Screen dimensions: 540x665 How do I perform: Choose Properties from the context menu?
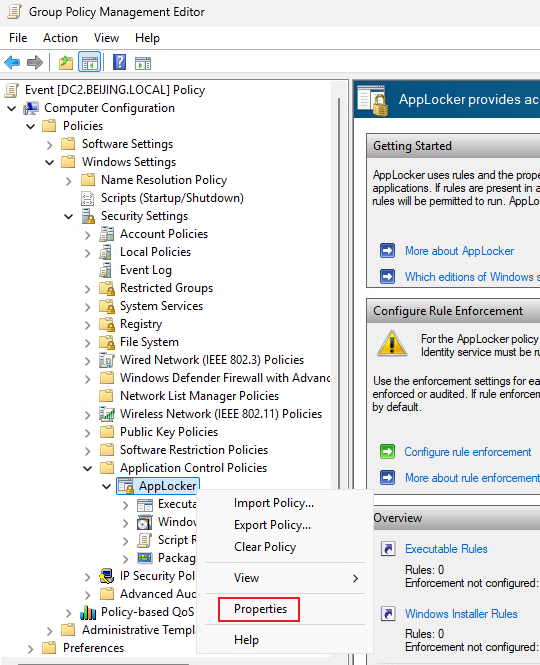click(x=259, y=609)
